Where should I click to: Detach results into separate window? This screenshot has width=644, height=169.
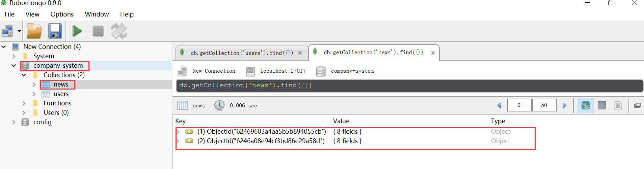[637, 106]
